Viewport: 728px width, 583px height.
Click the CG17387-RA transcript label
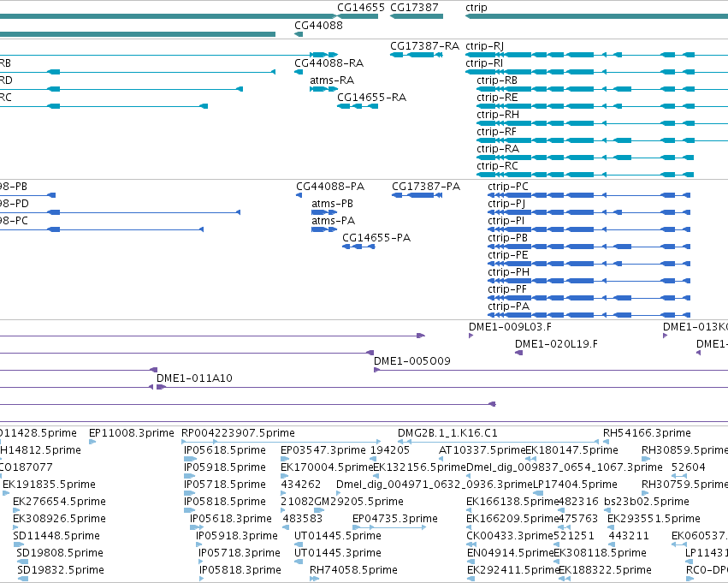click(424, 46)
